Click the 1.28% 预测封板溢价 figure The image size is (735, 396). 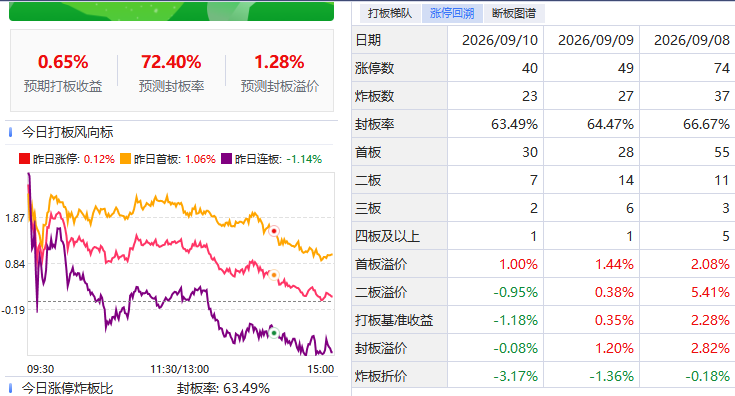tap(279, 62)
